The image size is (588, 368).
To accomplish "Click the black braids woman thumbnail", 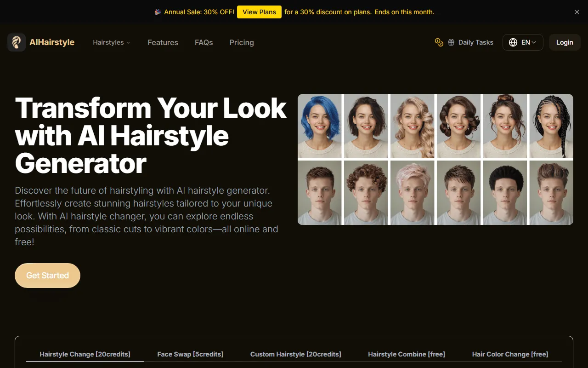I will click(551, 126).
